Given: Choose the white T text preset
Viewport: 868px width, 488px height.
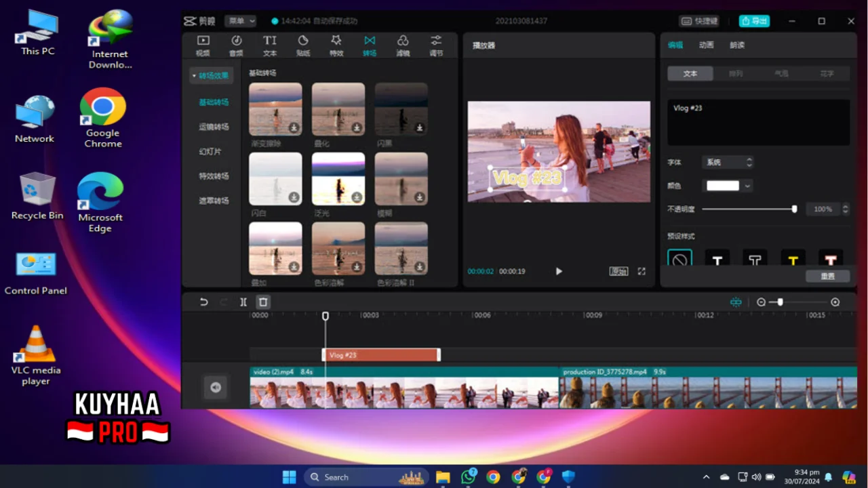Looking at the screenshot, I should (x=717, y=258).
